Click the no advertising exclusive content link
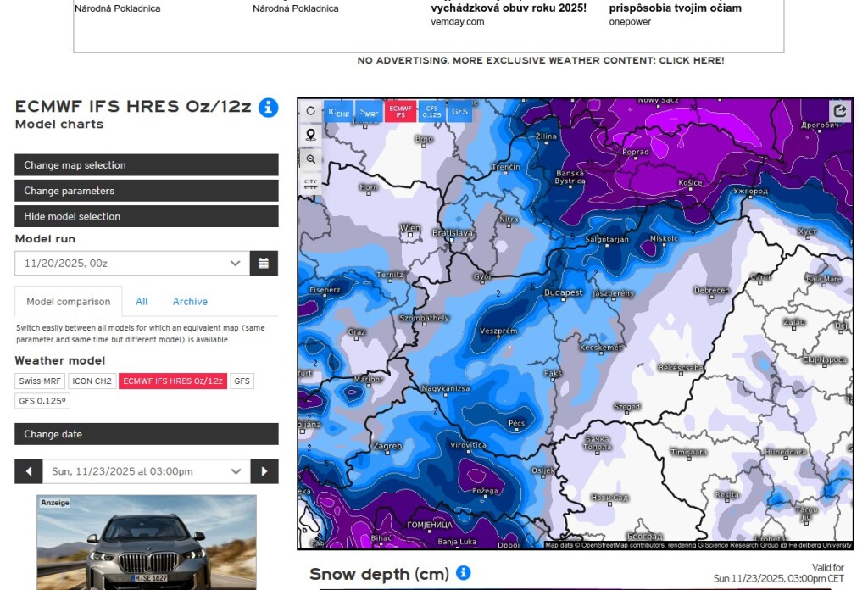 point(540,61)
